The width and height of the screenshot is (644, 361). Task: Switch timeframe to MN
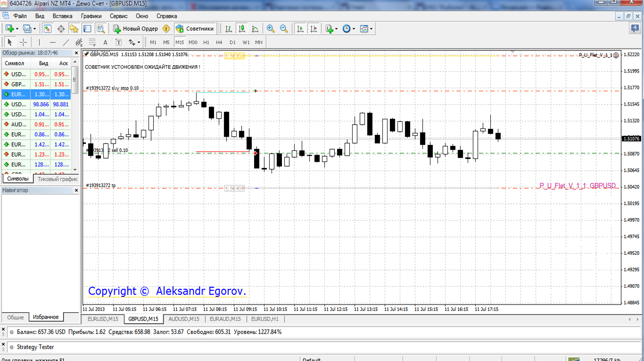[x=259, y=42]
